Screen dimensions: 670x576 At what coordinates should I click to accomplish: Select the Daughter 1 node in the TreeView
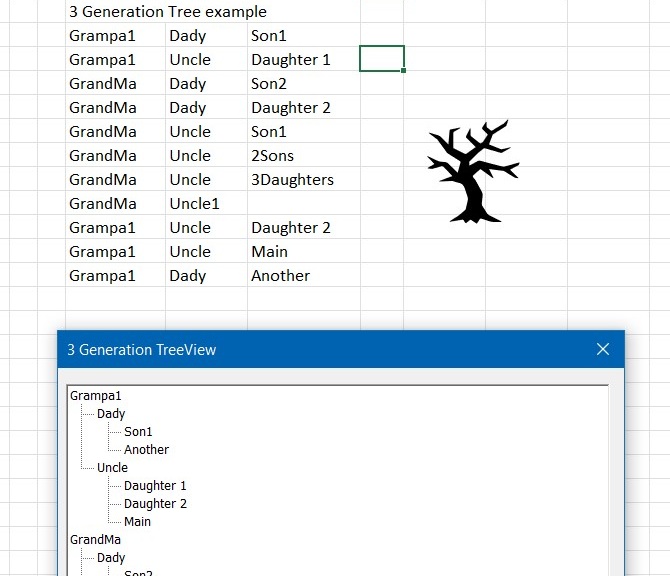coord(155,486)
